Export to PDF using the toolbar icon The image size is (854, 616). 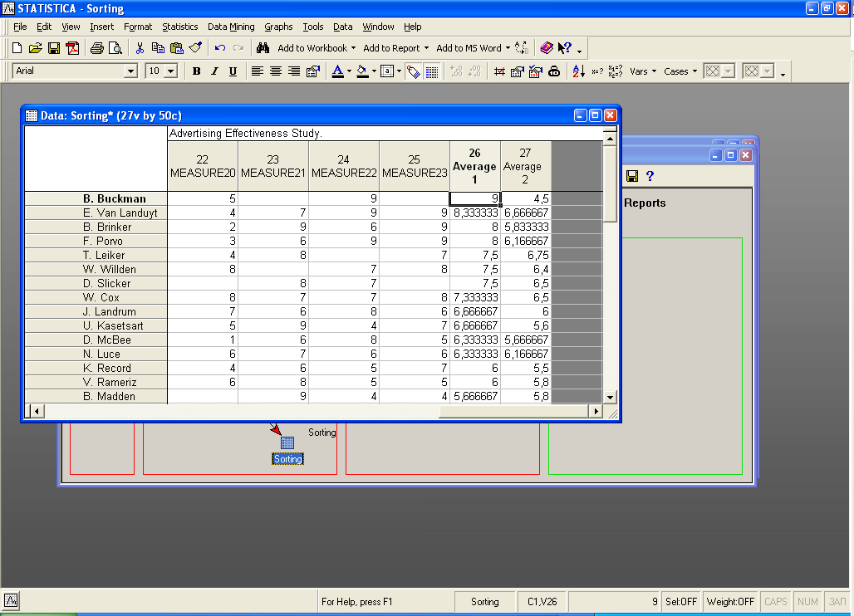tap(71, 48)
